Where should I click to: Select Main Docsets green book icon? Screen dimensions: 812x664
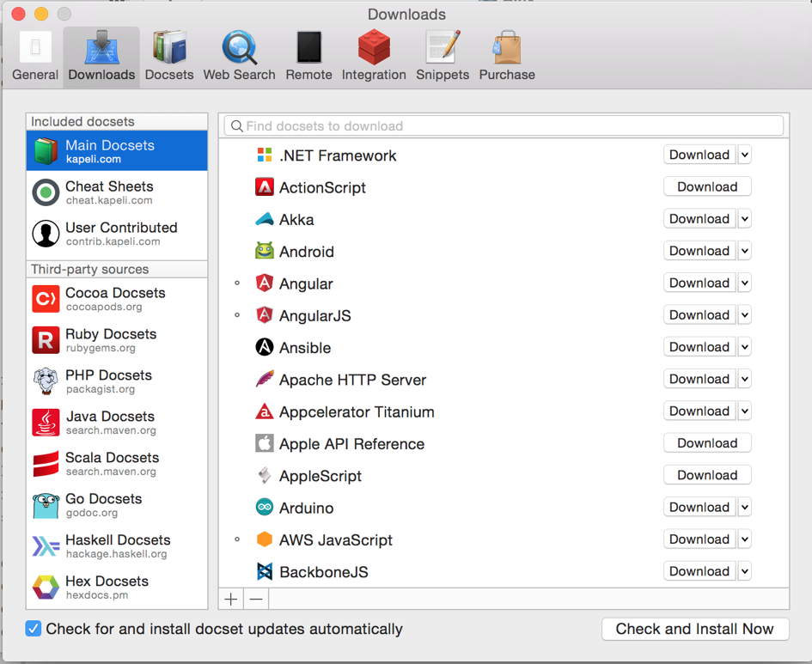click(x=46, y=150)
